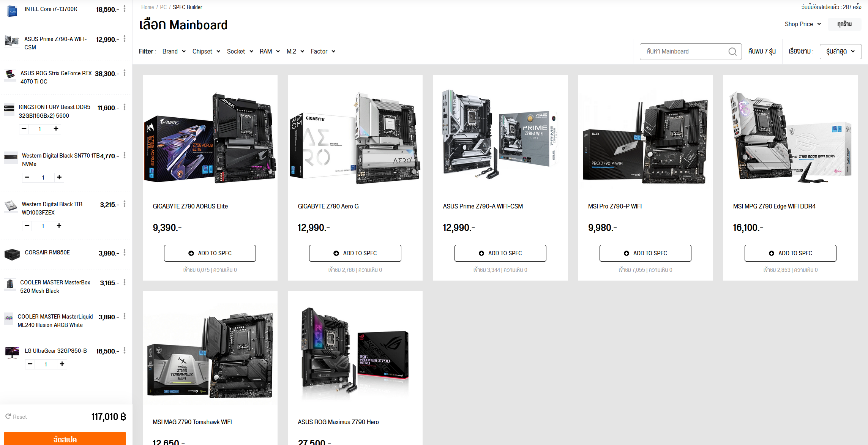Click the 117,010 ฿ total price
Image resolution: width=868 pixels, height=445 pixels.
pos(109,417)
